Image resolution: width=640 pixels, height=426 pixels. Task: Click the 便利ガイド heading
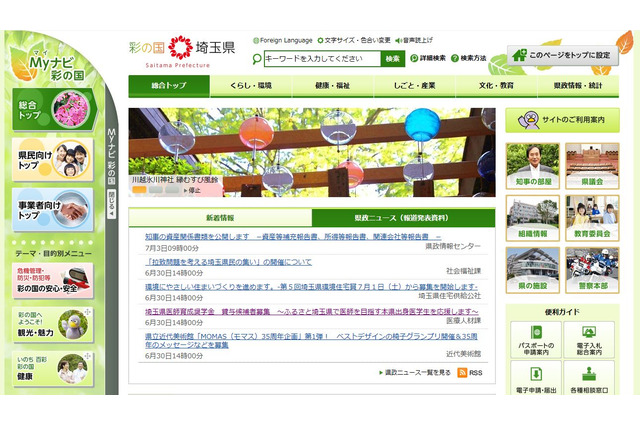[562, 312]
